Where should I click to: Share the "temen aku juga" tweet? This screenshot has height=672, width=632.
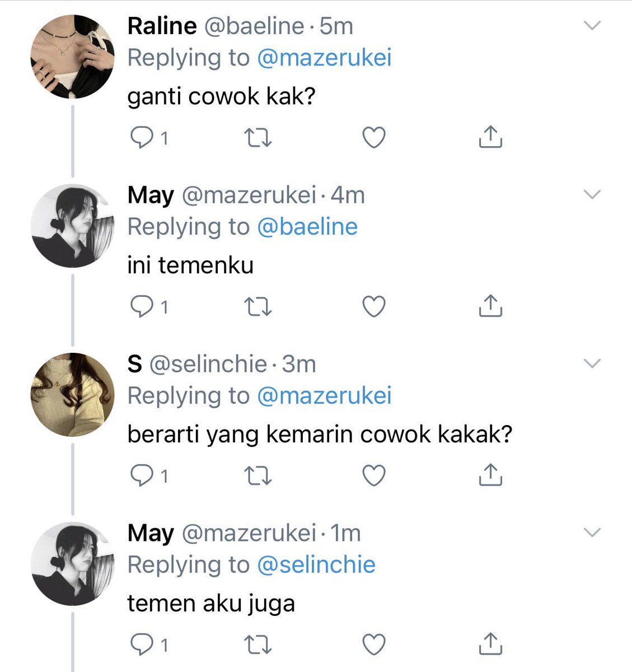coord(490,645)
